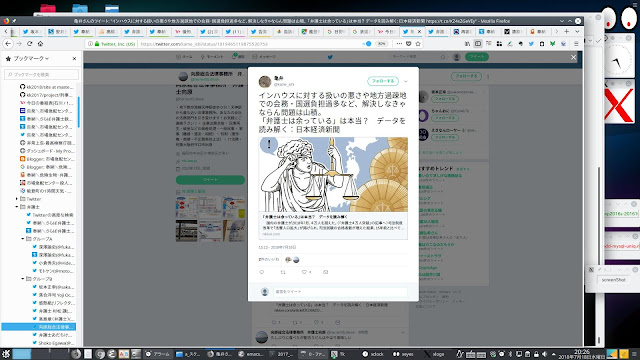The image size is (640, 360).
Task: Save page to Pocket icon
Action: [x=409, y=44]
